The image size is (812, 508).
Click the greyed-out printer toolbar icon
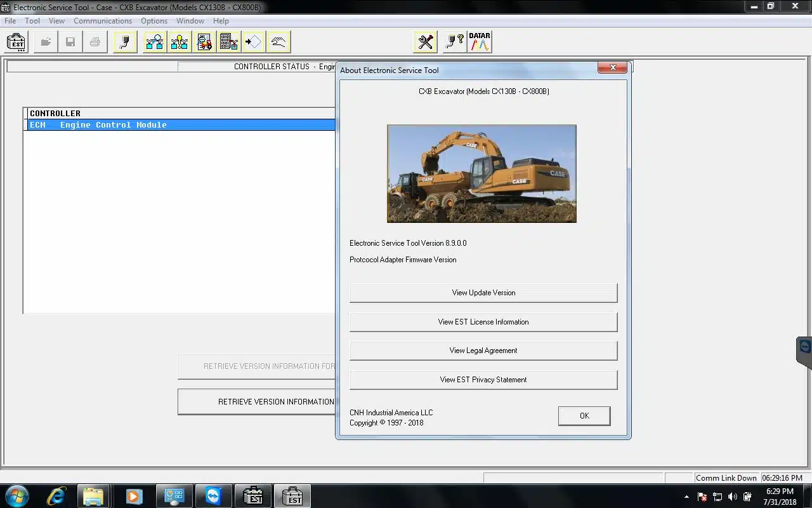[x=95, y=43]
